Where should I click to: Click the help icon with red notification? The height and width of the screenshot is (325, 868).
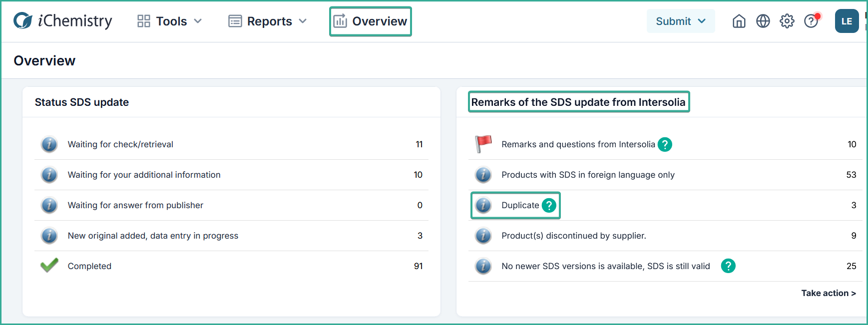[x=811, y=21]
